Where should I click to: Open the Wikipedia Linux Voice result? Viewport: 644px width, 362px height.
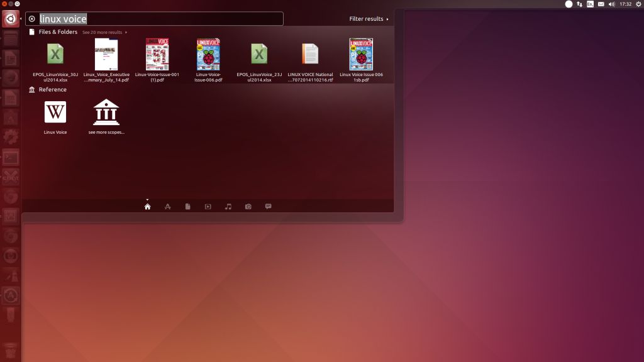(55, 118)
